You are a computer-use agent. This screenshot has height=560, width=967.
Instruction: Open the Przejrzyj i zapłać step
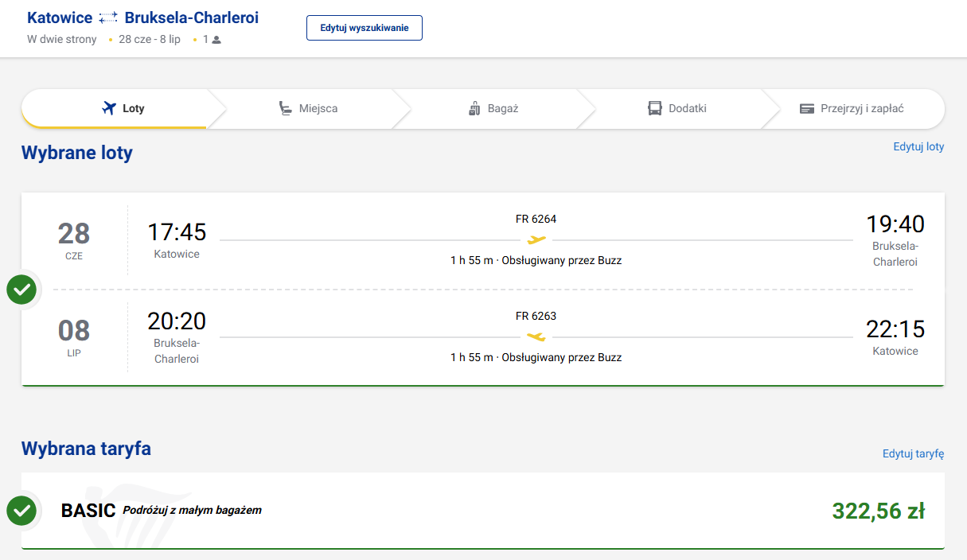point(852,108)
